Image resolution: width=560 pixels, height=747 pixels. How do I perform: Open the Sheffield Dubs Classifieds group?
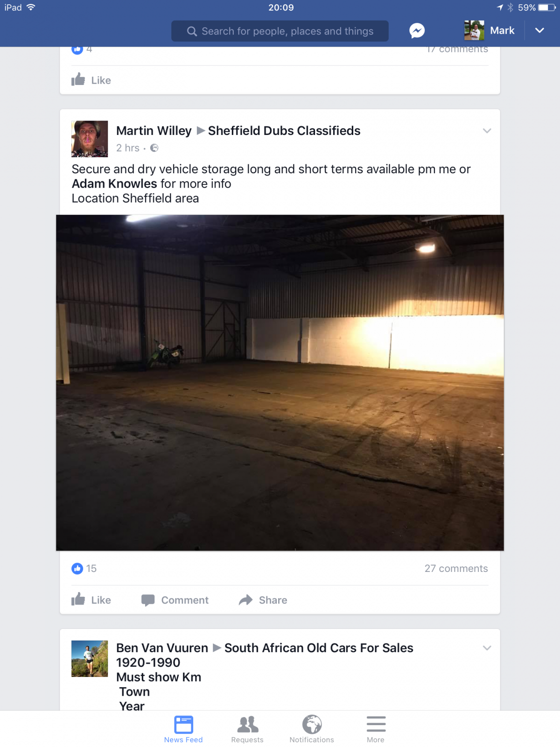point(284,131)
